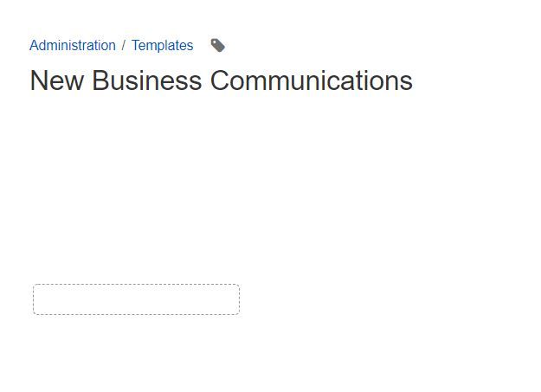Return to the Templates list
Image resolution: width=541 pixels, height=392 pixels.
pos(162,46)
